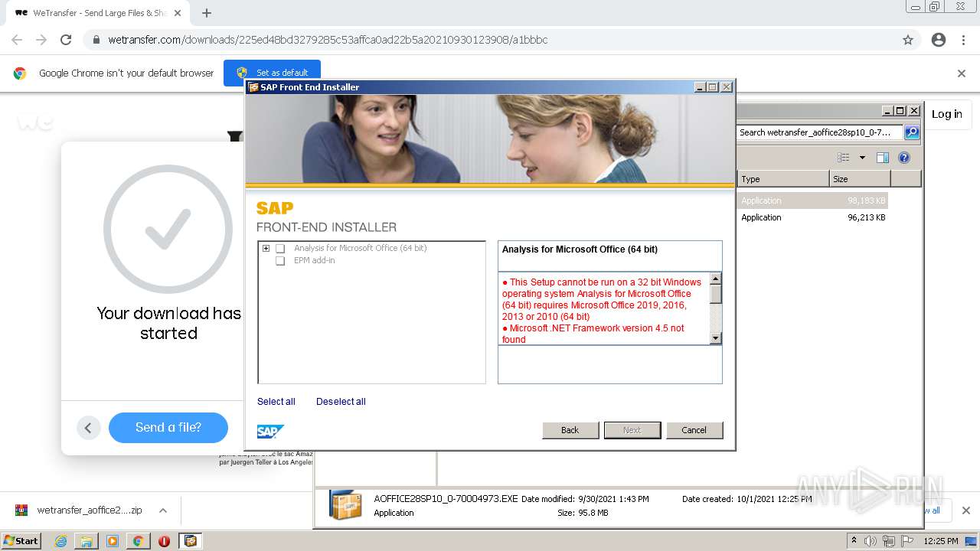Reload the WeTransfer page
Viewport: 980px width, 551px height.
click(x=66, y=40)
